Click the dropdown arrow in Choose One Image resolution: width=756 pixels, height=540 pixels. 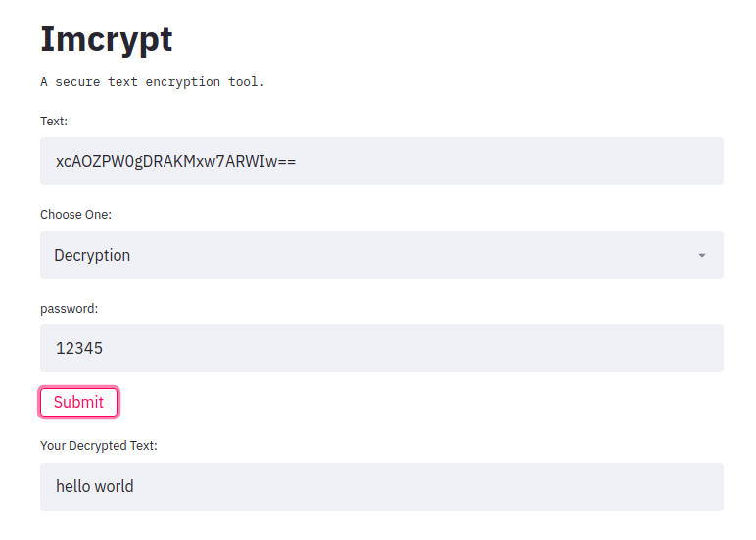(x=701, y=256)
